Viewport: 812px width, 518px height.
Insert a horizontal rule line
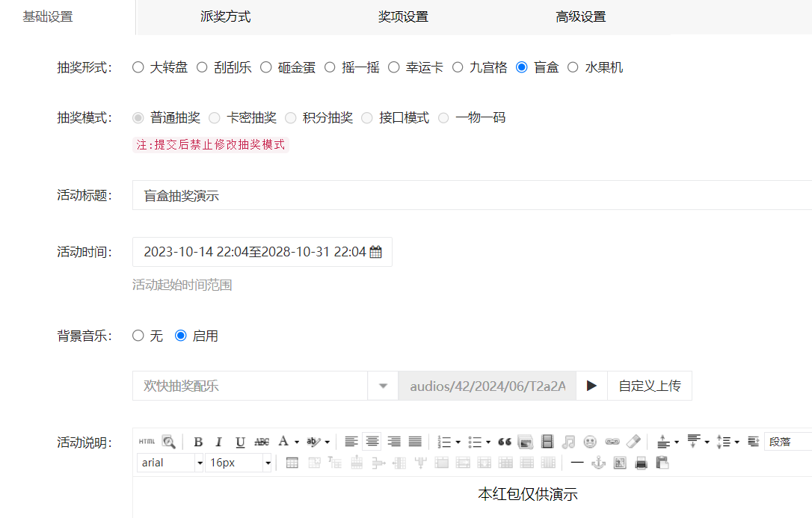[577, 463]
